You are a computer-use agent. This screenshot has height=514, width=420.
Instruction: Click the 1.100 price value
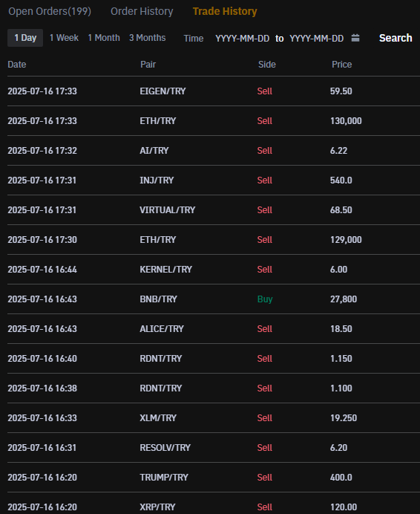[341, 388]
